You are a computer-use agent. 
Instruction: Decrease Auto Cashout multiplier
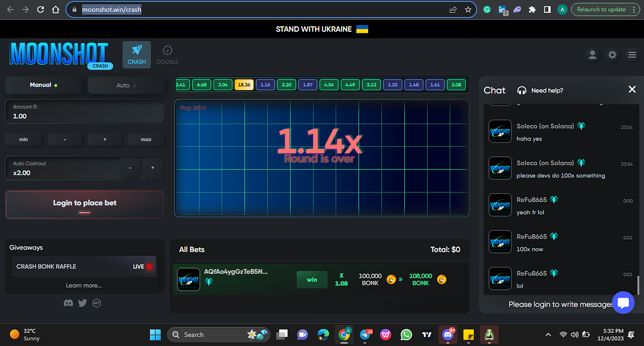click(x=130, y=168)
